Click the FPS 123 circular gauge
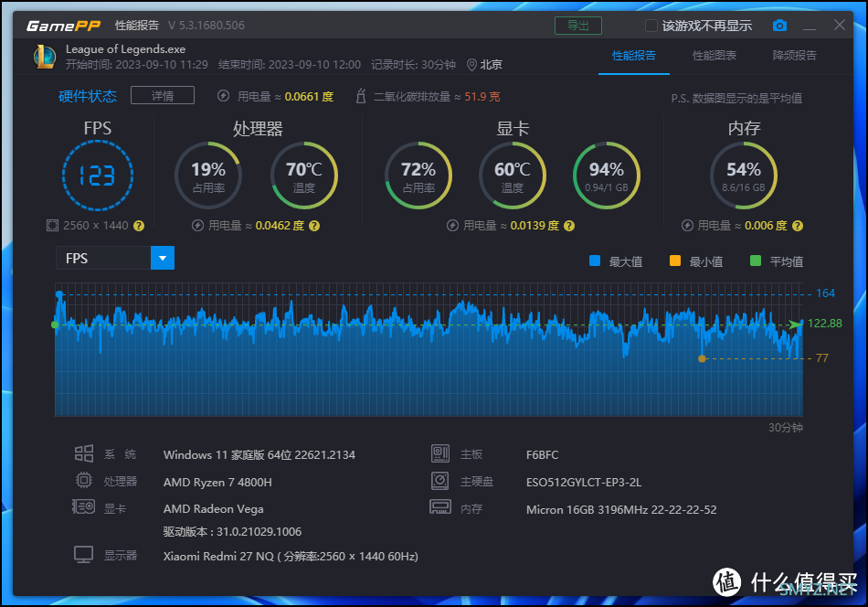This screenshot has width=868, height=607. (x=98, y=176)
